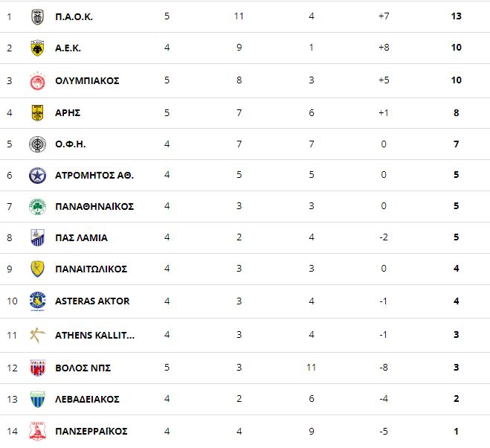Open the ΟΛΥΜΠΙΑΚΟΣ team name link
Image resolution: width=490 pixels, height=448 pixels.
87,80
